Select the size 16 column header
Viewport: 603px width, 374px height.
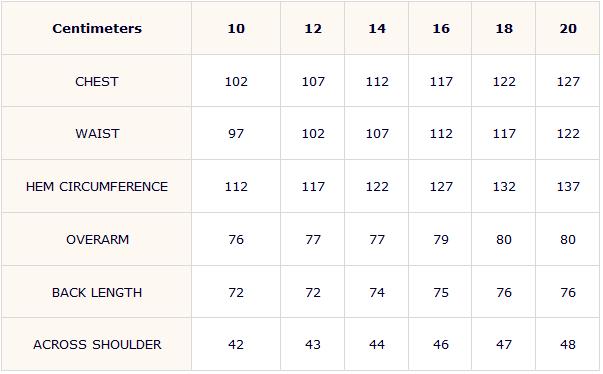tap(441, 28)
